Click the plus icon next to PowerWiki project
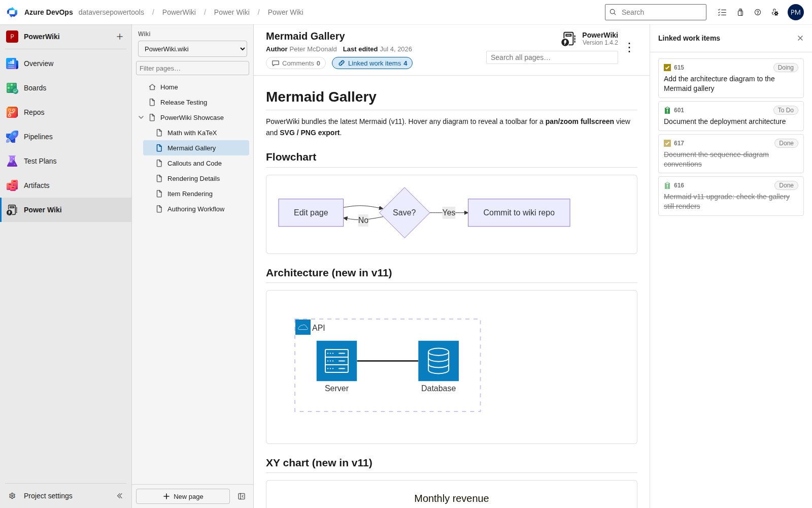This screenshot has height=508, width=812. 120,37
